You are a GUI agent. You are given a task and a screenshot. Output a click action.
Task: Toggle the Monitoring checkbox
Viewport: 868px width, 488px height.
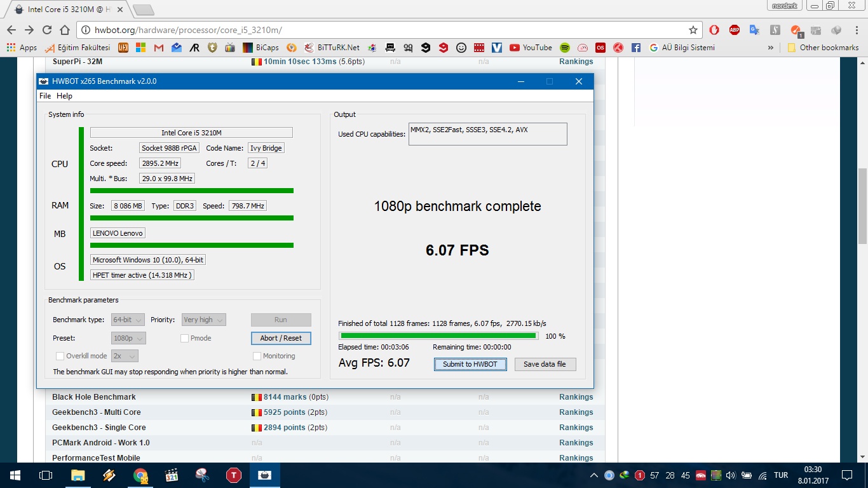(257, 356)
